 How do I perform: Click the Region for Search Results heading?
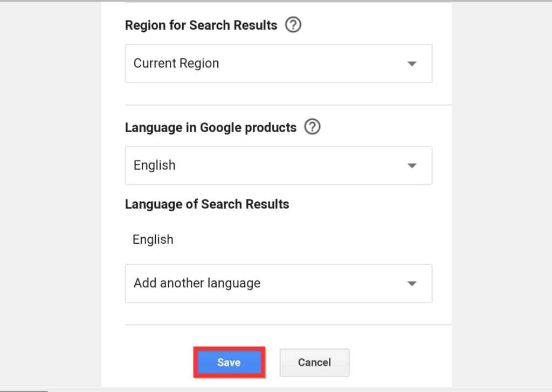(201, 25)
